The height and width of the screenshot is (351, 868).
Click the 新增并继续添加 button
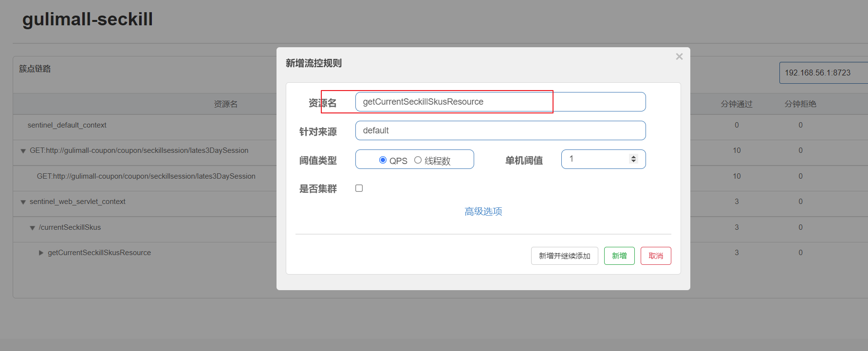tap(564, 256)
